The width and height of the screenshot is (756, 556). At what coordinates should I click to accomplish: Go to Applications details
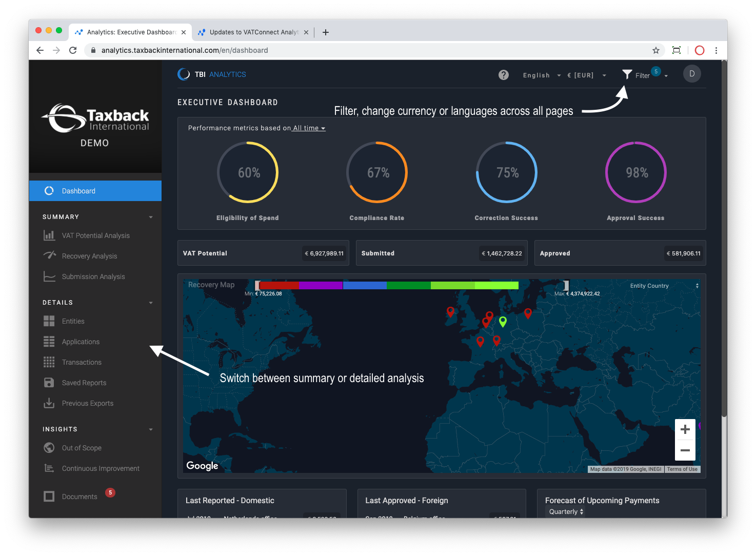click(81, 342)
